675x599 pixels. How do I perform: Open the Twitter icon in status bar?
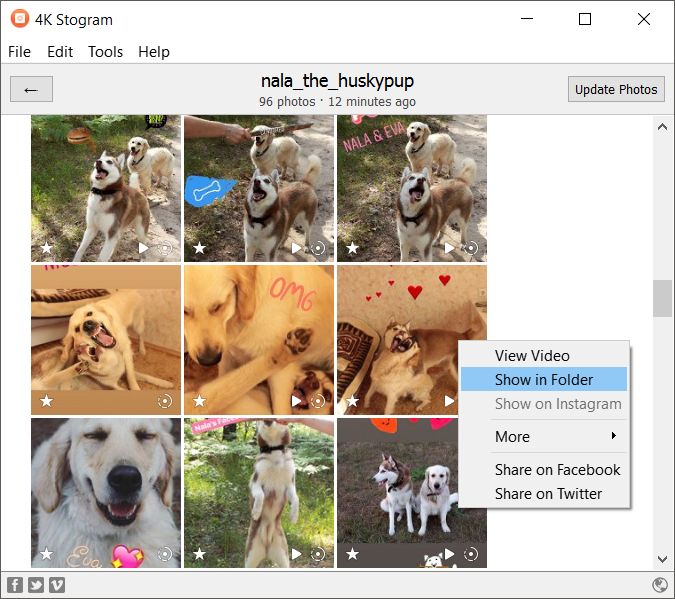tap(36, 585)
